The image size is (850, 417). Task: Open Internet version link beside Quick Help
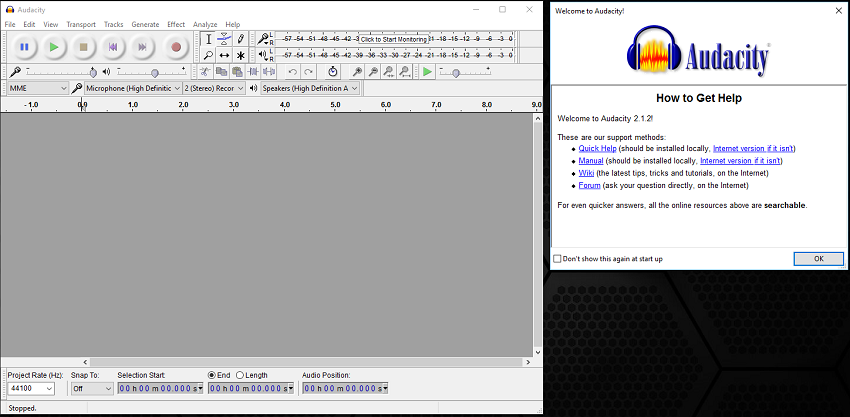click(x=754, y=148)
